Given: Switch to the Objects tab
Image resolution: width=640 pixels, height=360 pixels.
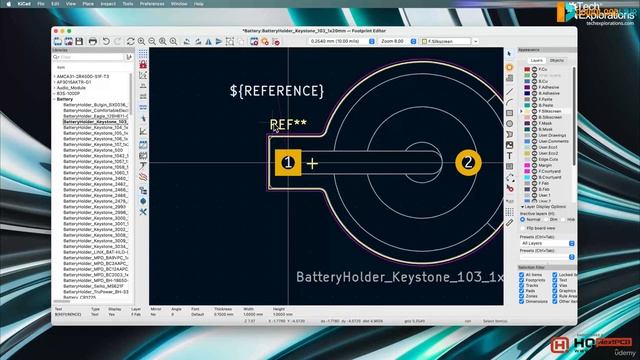Looking at the screenshot, I should pos(557,60).
